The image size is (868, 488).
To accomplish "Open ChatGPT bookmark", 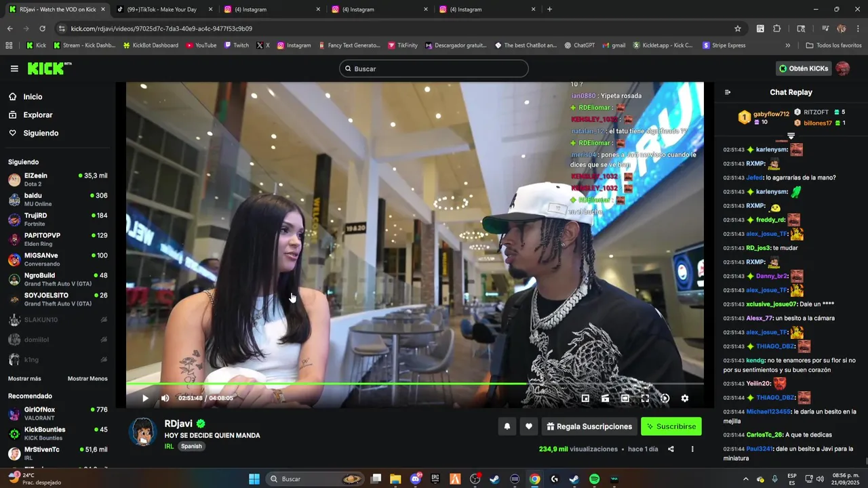I will (578, 45).
